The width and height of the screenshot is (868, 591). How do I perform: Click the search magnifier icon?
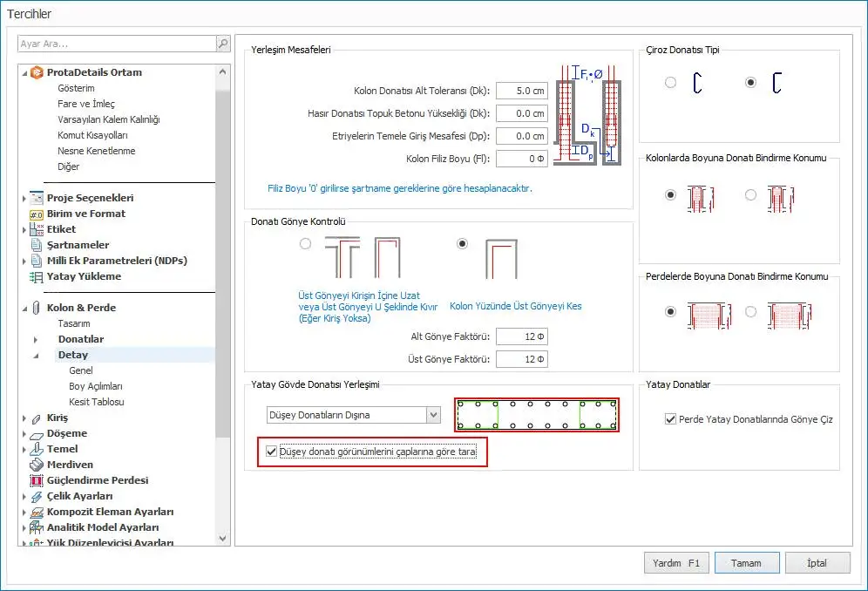[223, 44]
